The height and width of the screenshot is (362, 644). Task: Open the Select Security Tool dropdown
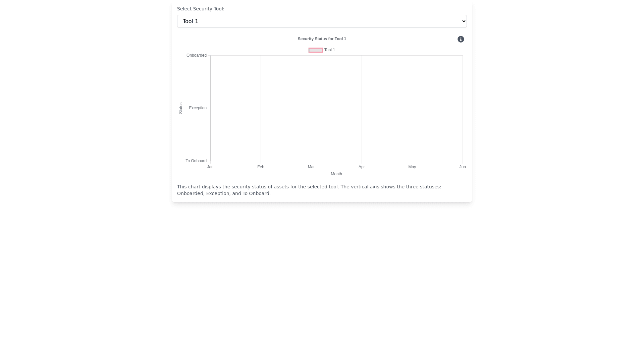click(321, 21)
